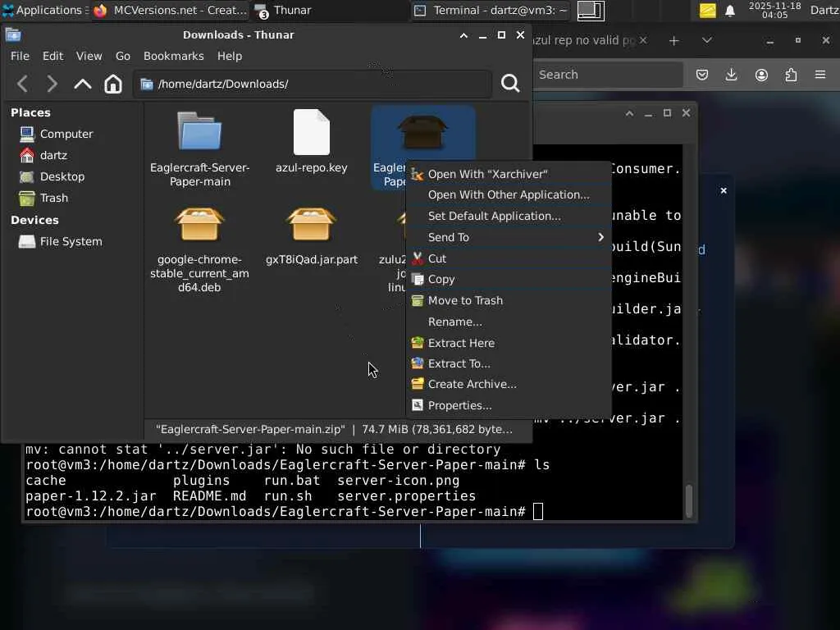This screenshot has width=840, height=630.
Task: Expand Firefox list all tabs chevron
Action: [706, 40]
